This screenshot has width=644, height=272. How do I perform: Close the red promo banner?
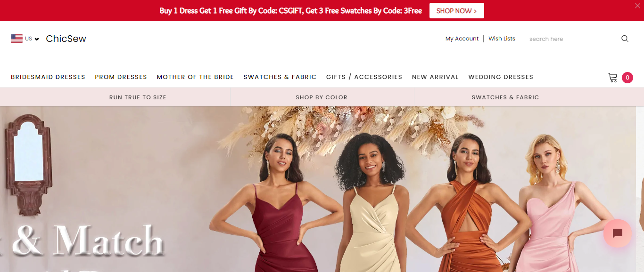[637, 6]
